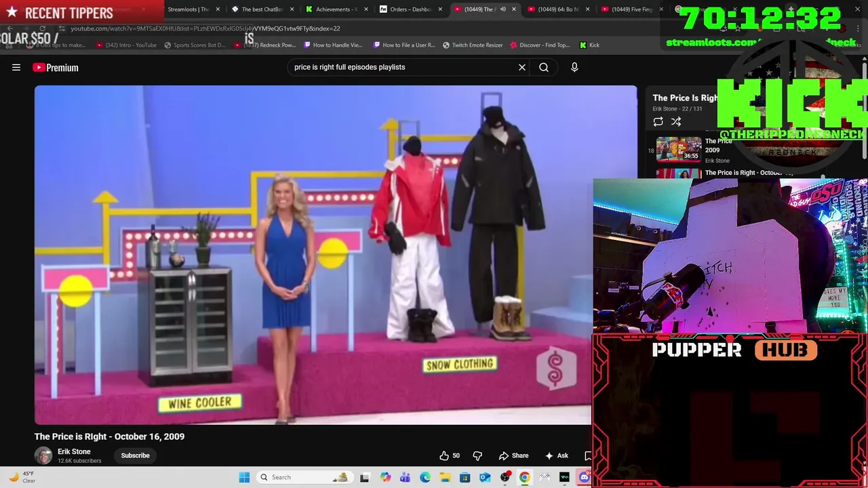Start voice search with microphone icon
This screenshot has width=868, height=488.
point(574,67)
